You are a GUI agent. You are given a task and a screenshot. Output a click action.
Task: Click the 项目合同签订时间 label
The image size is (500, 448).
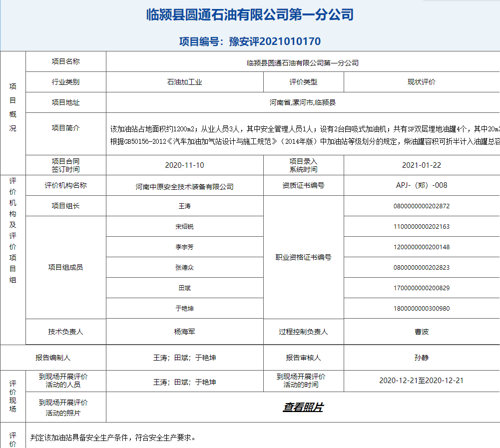(x=66, y=165)
